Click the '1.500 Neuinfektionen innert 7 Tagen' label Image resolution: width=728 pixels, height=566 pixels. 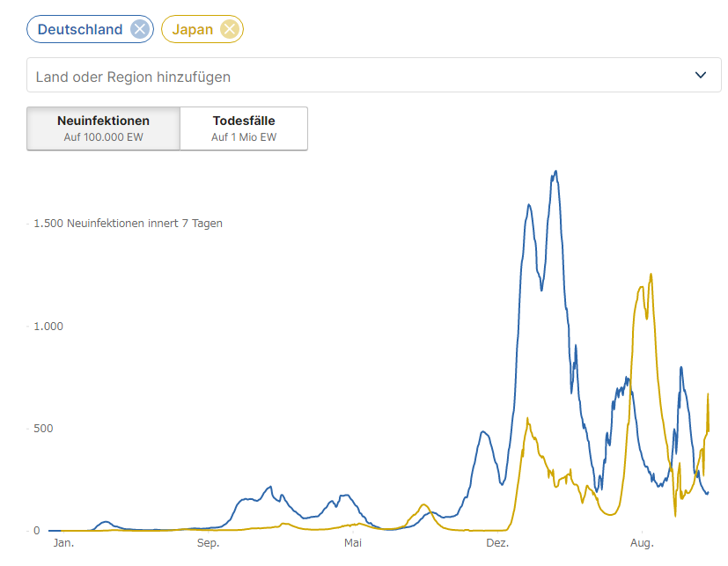tap(128, 224)
